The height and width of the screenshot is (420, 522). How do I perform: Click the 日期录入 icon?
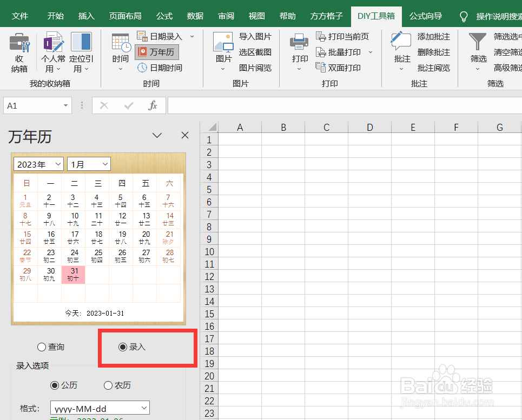142,36
